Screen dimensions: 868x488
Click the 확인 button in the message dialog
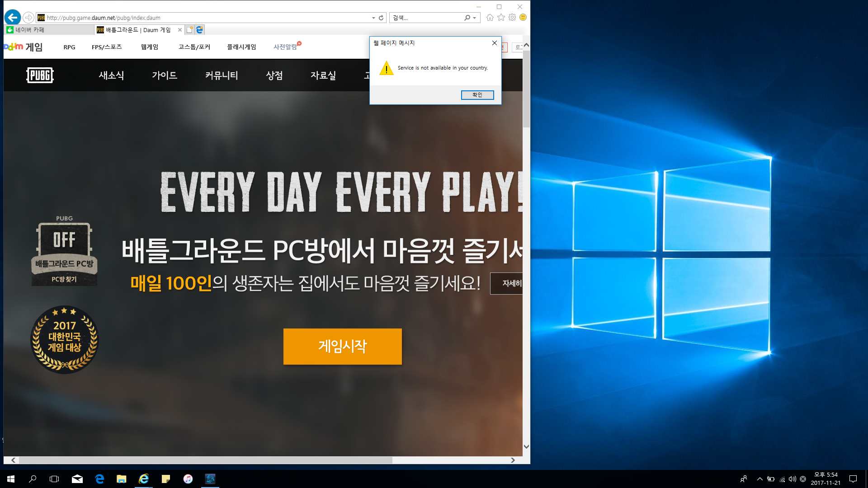(477, 95)
